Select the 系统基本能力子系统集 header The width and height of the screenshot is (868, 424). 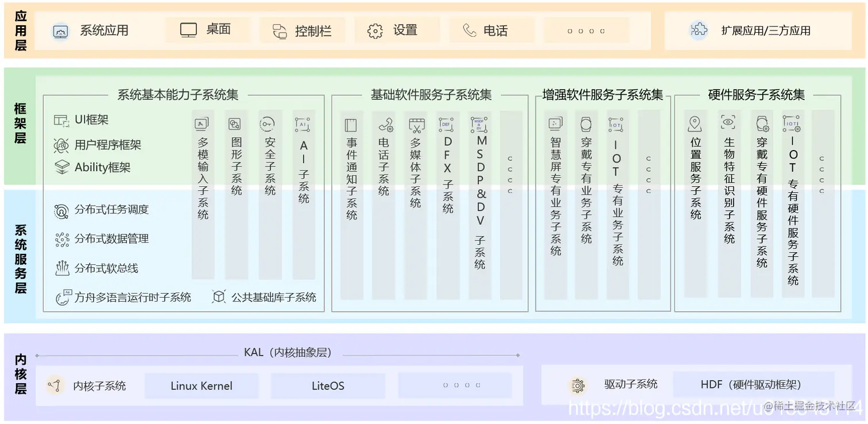(x=179, y=95)
